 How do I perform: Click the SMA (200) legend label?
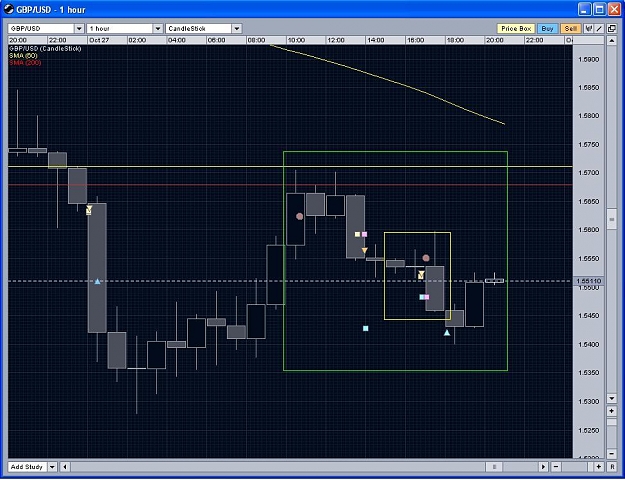point(25,63)
